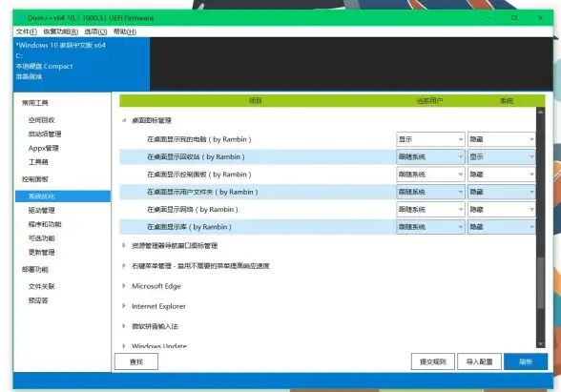Open 系统 dropdown for 在桌面显示我的电脑
Viewport: 561px width, 392px height.
coord(501,139)
